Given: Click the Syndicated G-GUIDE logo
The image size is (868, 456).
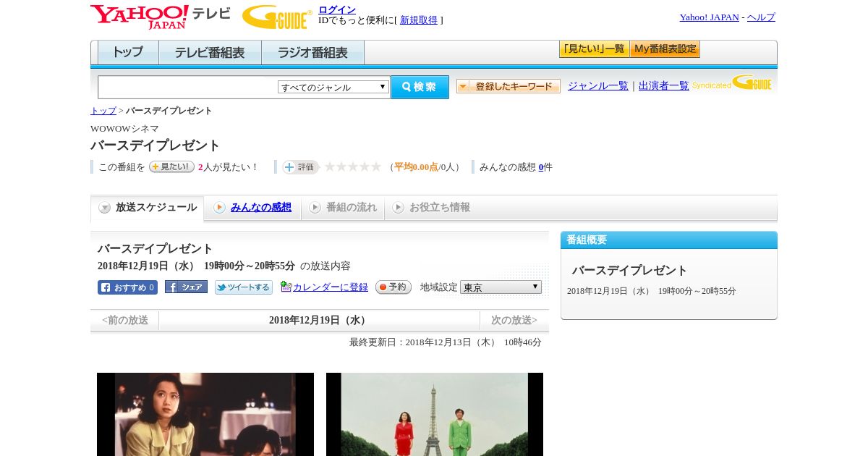Looking at the screenshot, I should (732, 83).
